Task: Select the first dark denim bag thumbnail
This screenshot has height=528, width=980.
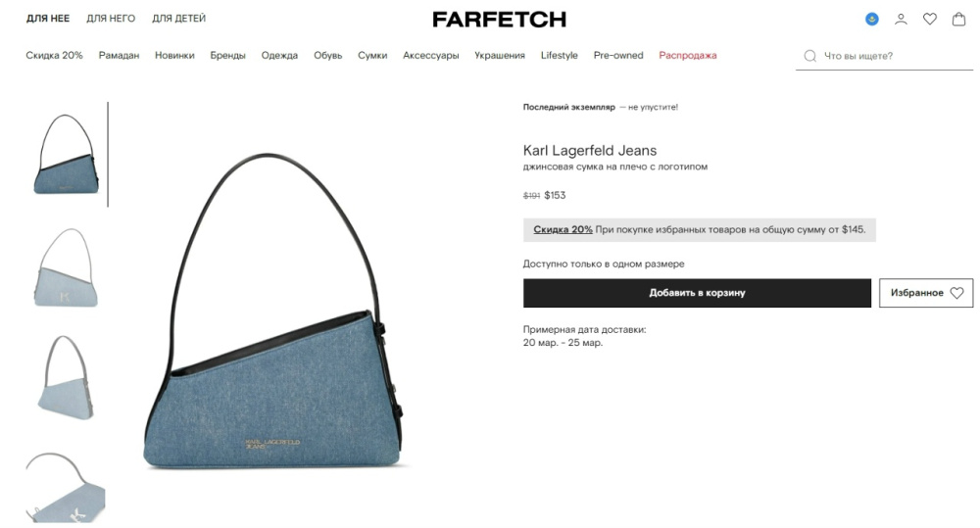Action: pyautogui.click(x=66, y=155)
